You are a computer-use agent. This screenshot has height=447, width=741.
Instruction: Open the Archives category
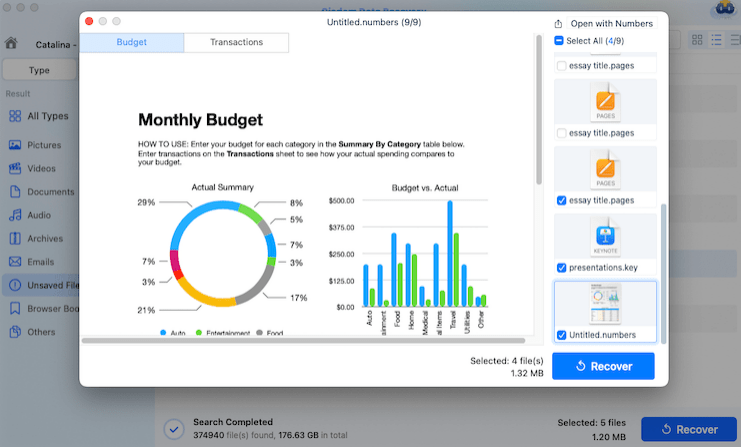(x=15, y=238)
